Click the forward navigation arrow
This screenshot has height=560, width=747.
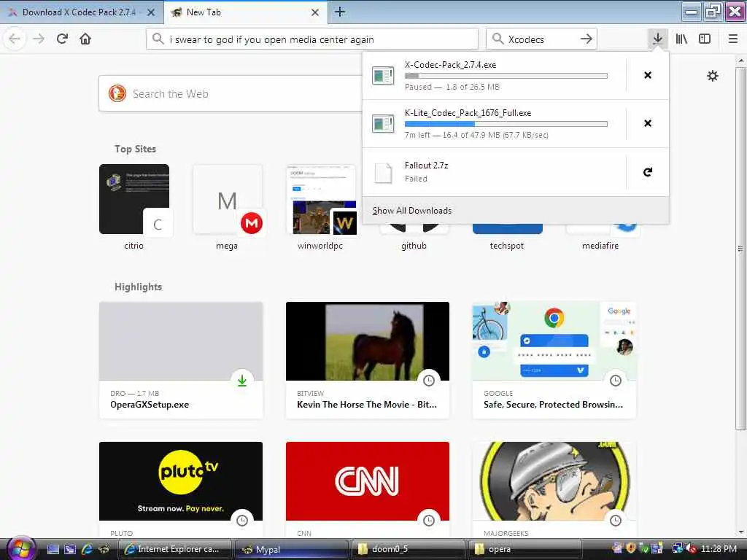tap(39, 39)
